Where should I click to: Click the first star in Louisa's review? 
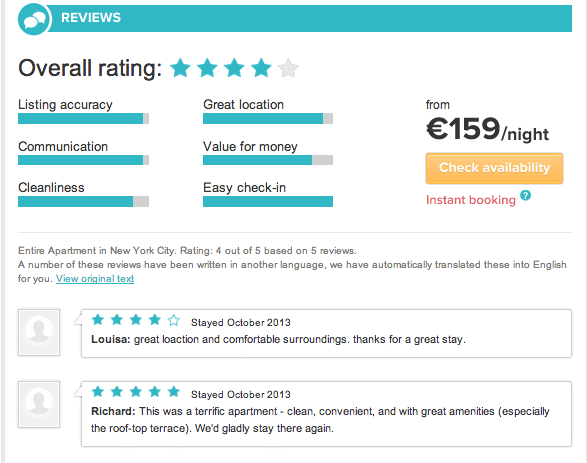click(x=98, y=320)
